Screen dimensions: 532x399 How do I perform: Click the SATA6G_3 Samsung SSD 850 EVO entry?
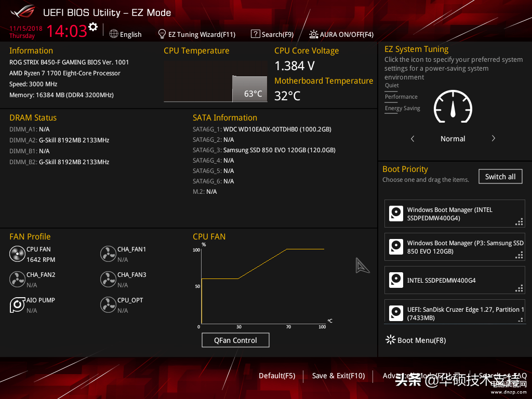click(264, 150)
